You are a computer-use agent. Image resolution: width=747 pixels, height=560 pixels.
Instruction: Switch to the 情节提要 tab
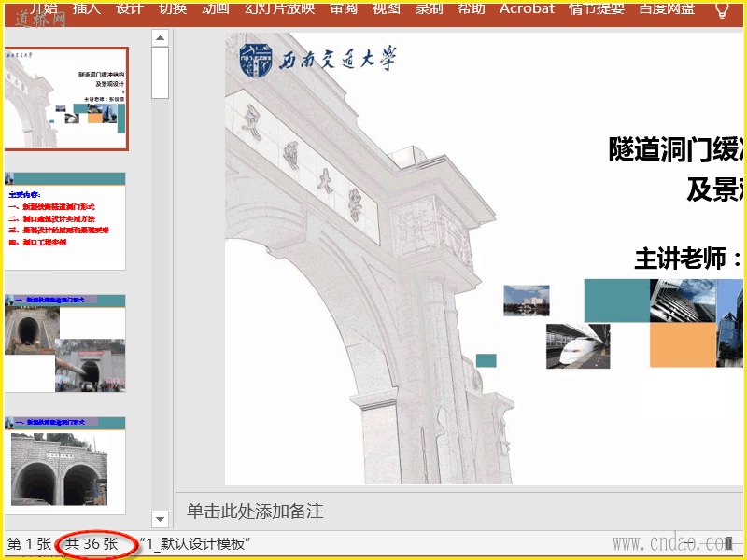tap(597, 8)
